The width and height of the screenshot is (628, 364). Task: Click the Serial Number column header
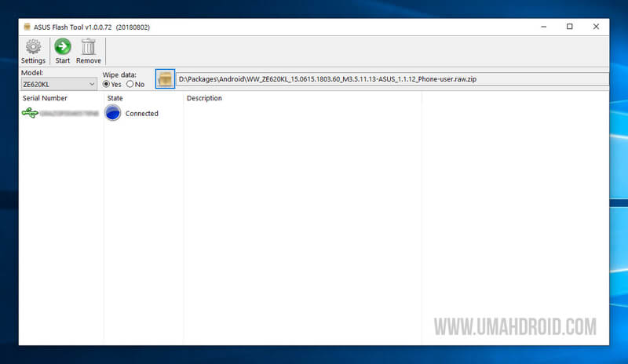[x=45, y=98]
